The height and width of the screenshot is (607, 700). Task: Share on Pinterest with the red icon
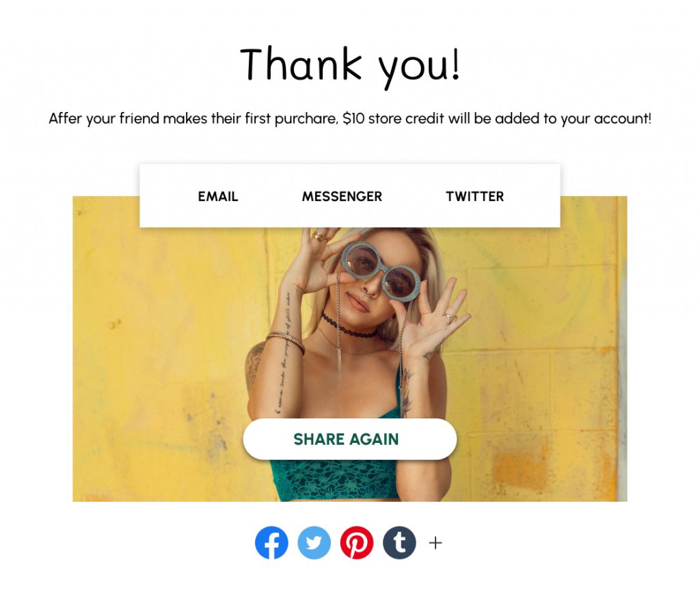point(357,542)
